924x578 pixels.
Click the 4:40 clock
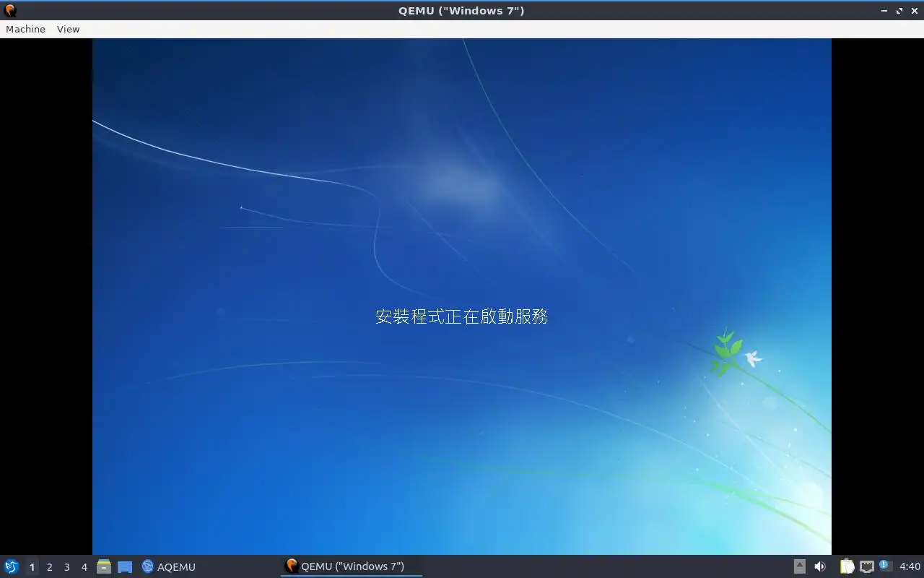point(910,566)
